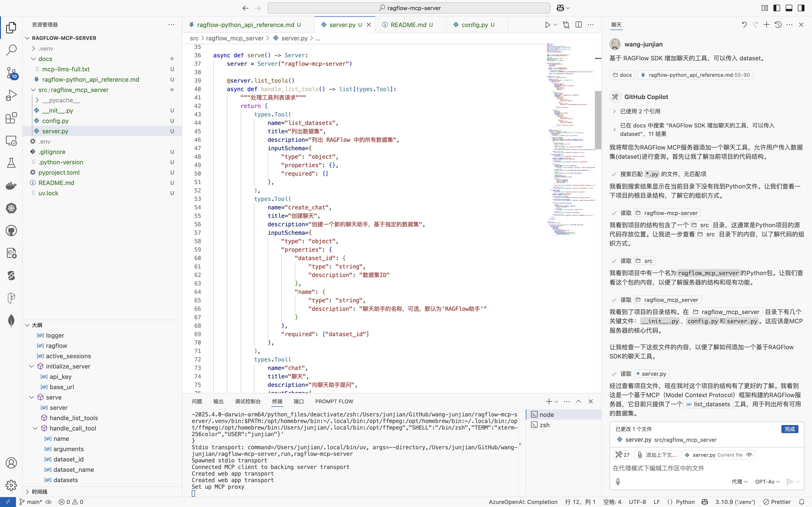
Task: Switch to the config.py editor tab
Action: (x=474, y=25)
